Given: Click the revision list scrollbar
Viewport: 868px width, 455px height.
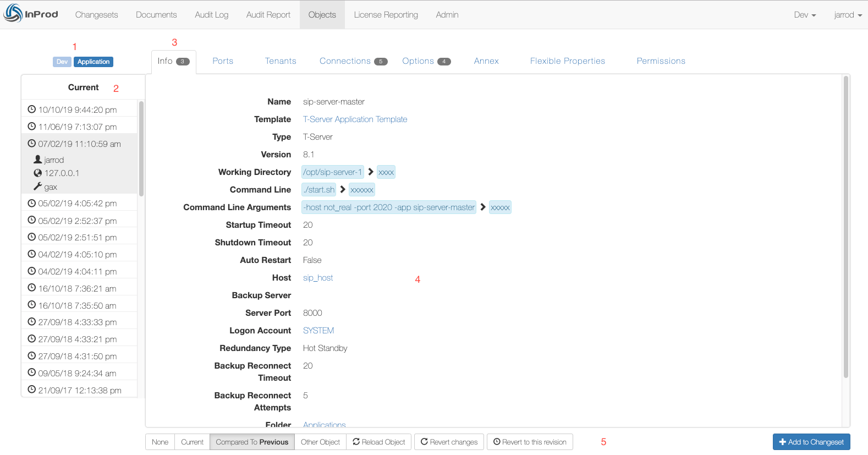Looking at the screenshot, I should [141, 149].
